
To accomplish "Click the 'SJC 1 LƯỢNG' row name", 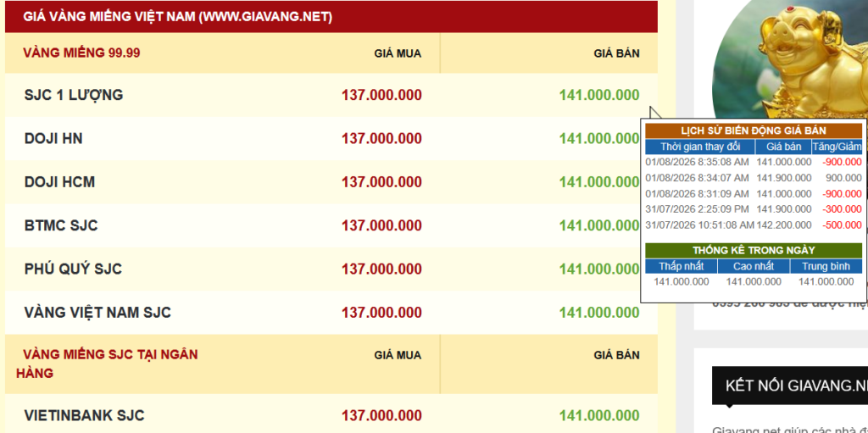I will tap(74, 95).
